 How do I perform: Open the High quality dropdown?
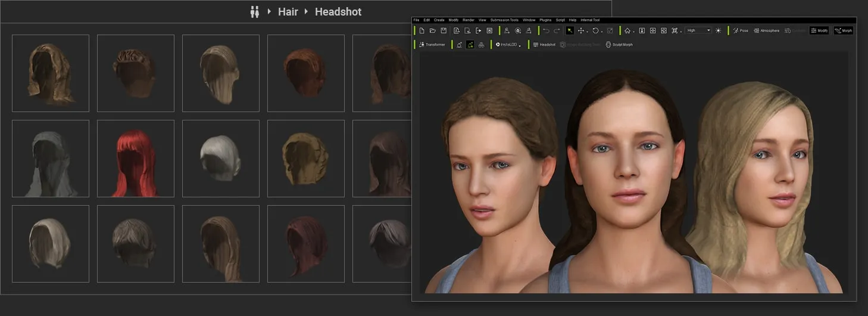(698, 30)
